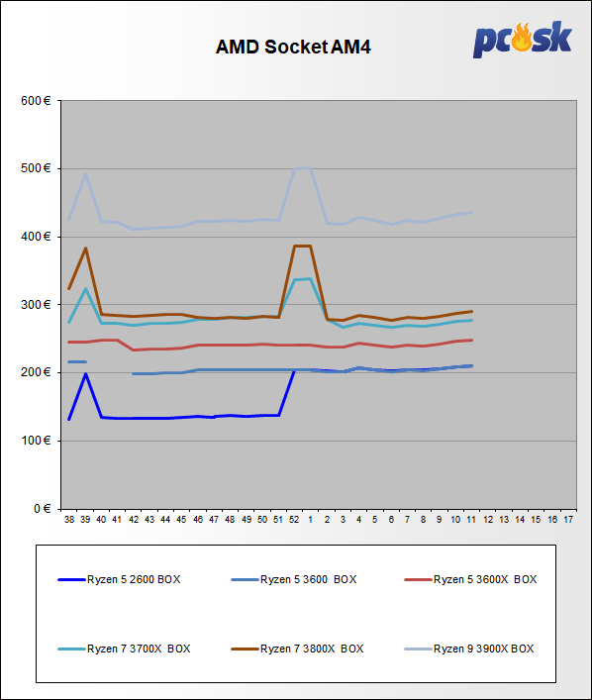Click the 500 € axis label
This screenshot has height=700, width=592.
coord(37,168)
